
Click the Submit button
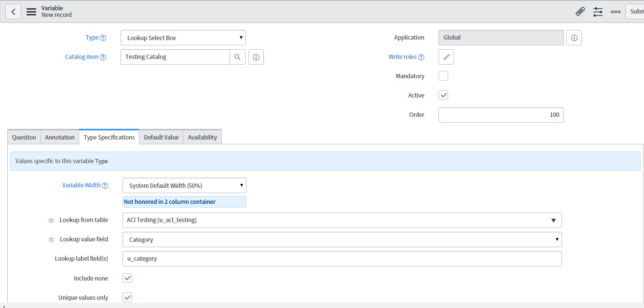coord(635,12)
